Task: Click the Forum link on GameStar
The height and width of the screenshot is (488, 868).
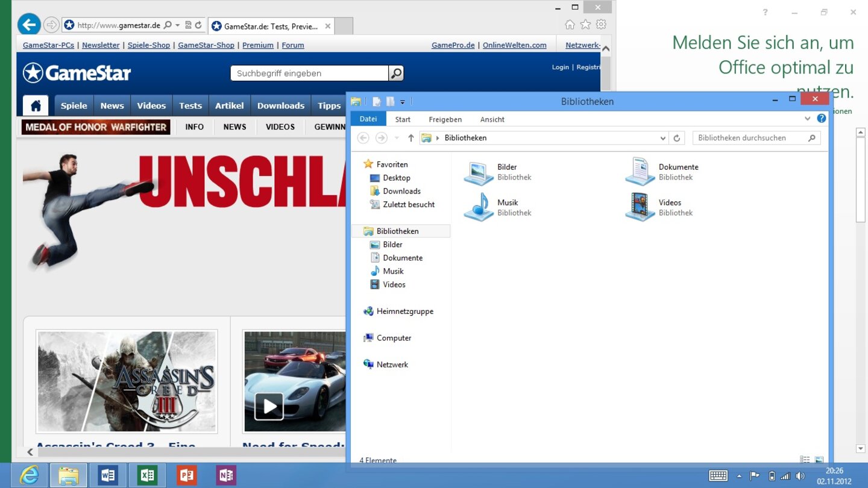Action: (x=293, y=45)
